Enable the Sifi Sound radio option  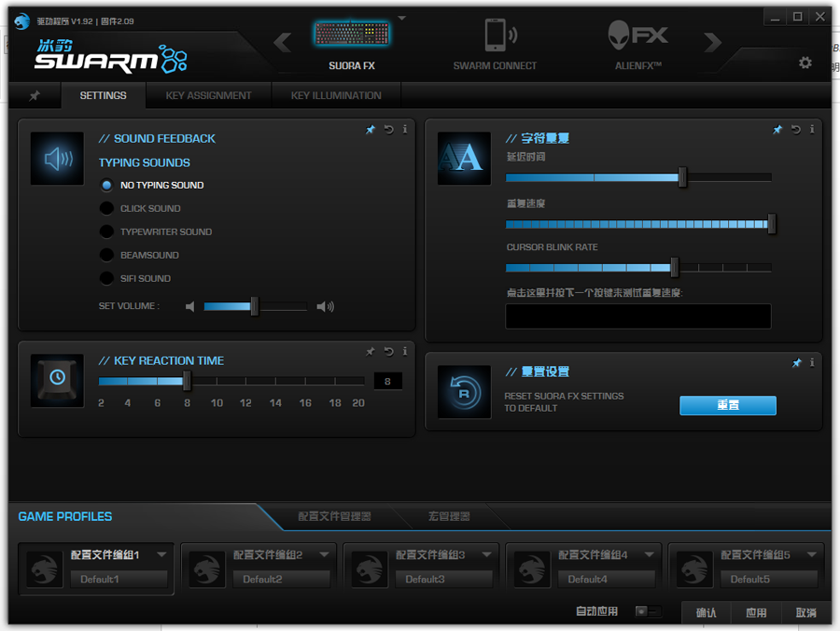coord(107,279)
